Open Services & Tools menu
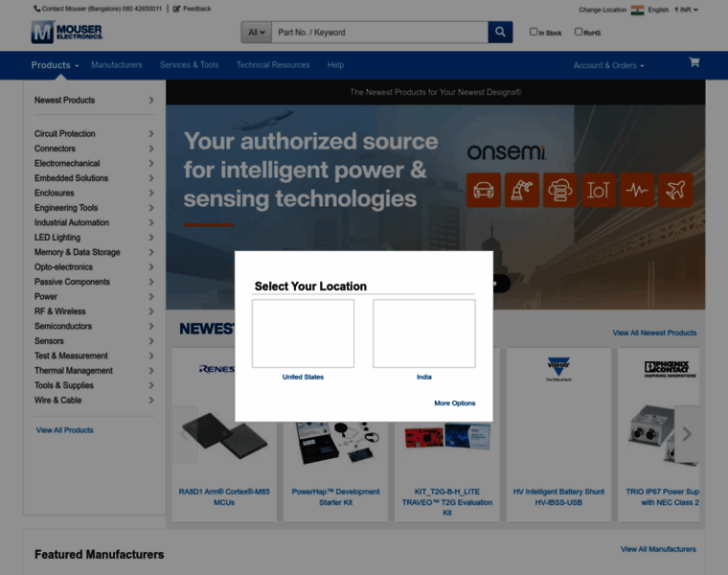Screen dimensions: 728x575 coord(189,65)
